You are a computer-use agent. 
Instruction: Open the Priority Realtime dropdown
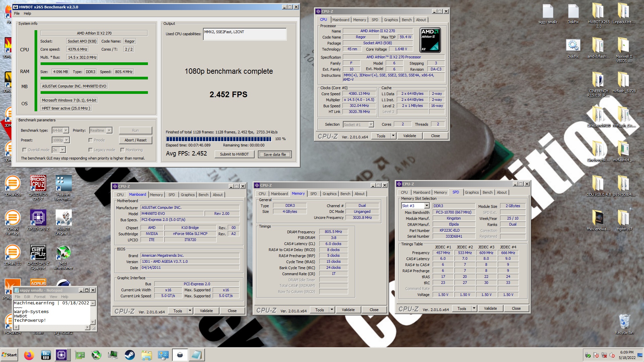click(101, 130)
